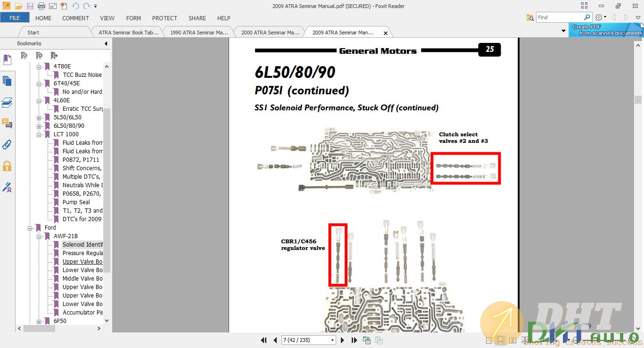
Task: Undo the last action
Action: click(75, 6)
